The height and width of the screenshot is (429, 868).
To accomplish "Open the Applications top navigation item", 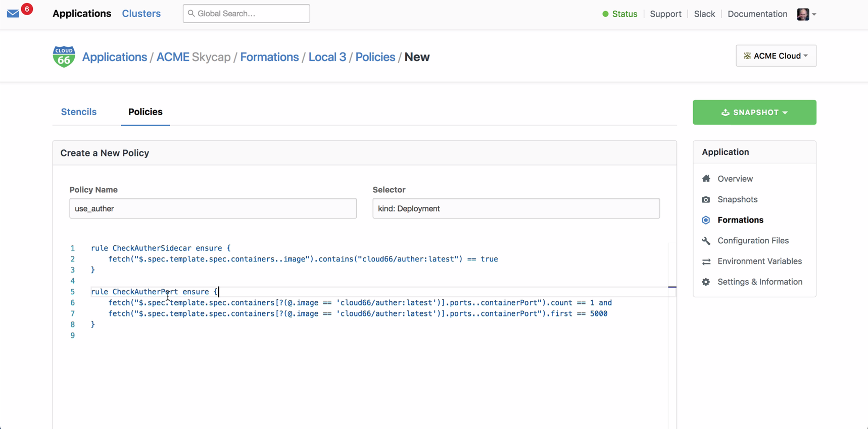I will (x=82, y=14).
